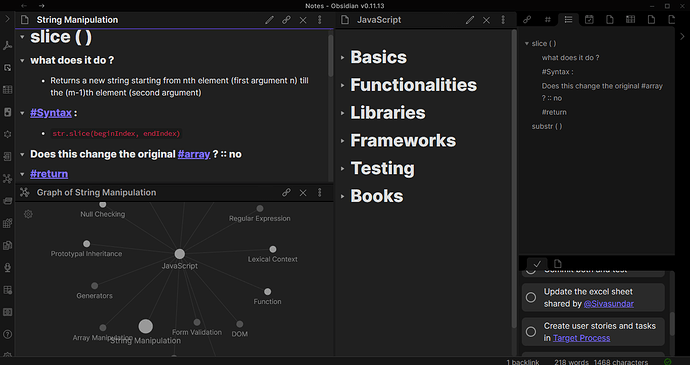Screen dimensions: 690x365
Task: Select the Regular Expression graph node
Action: pos(260,209)
